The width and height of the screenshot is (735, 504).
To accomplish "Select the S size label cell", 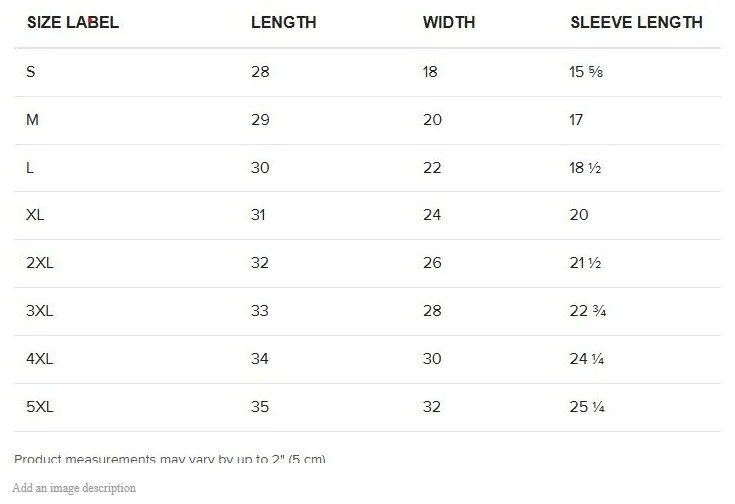I will [30, 72].
